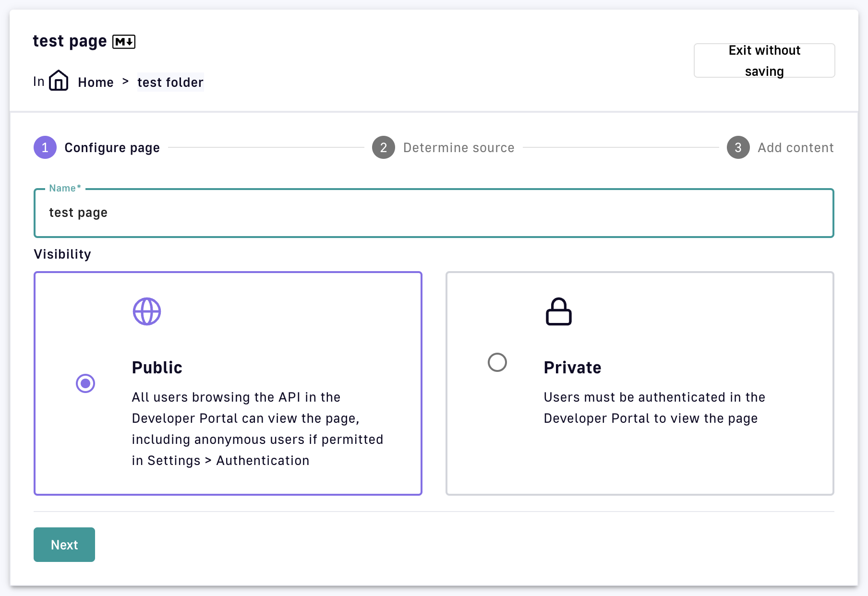Focus the Name input field
Image resolution: width=868 pixels, height=596 pixels.
(x=434, y=213)
